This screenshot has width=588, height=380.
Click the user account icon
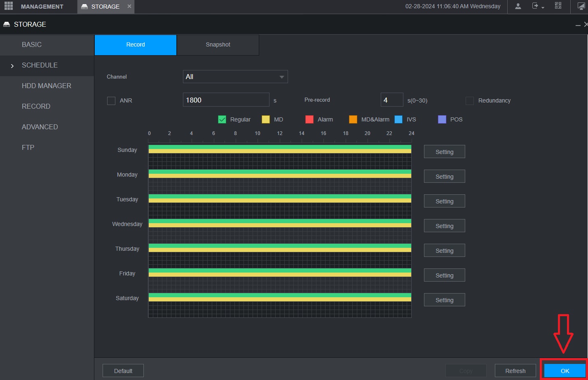tap(518, 6)
